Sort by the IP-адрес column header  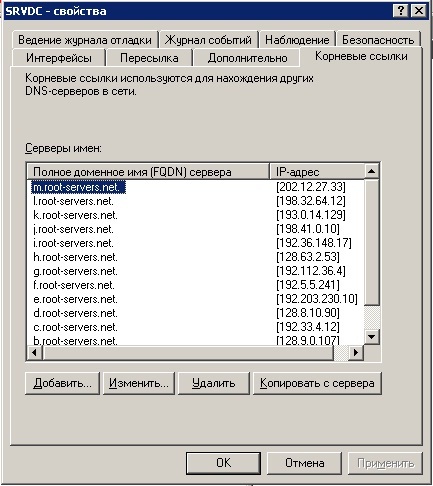point(317,171)
